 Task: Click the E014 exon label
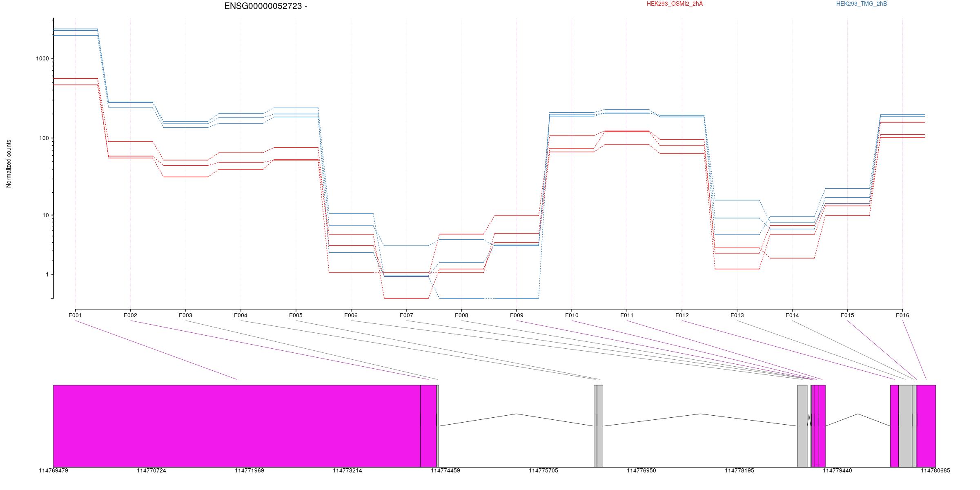click(792, 315)
